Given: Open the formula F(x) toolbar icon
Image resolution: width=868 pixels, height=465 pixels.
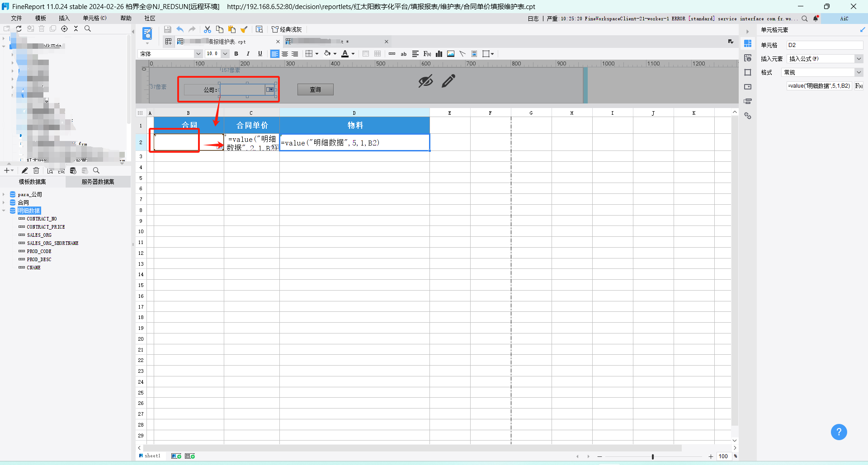Looking at the screenshot, I should 427,54.
